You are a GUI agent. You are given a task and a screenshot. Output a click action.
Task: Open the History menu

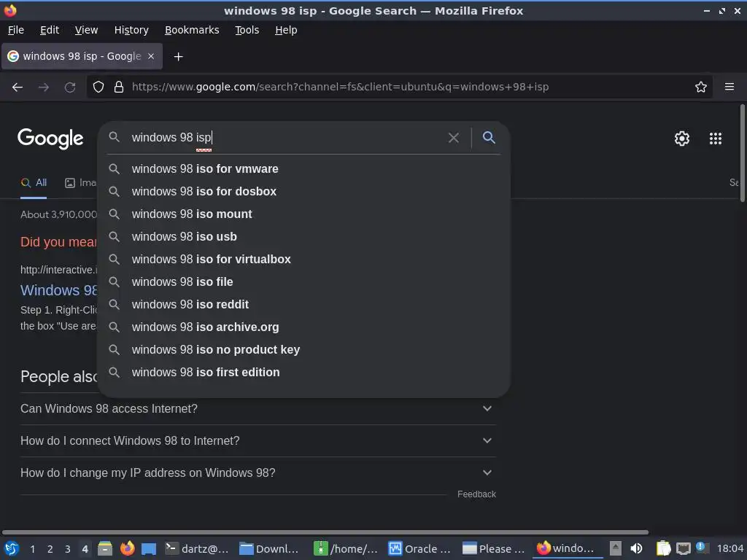pyautogui.click(x=131, y=30)
